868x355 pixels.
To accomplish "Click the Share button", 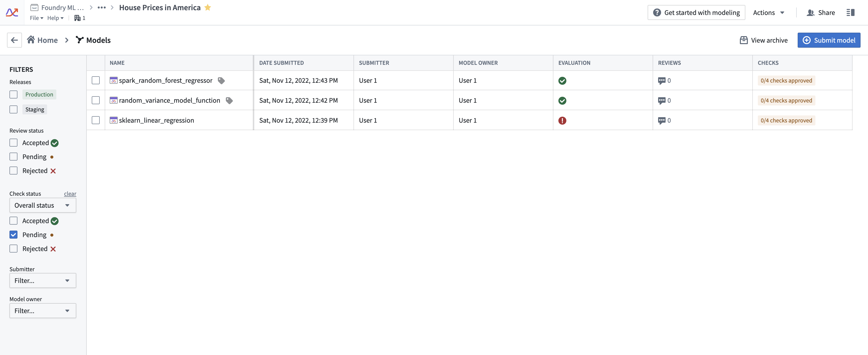I will coord(820,12).
